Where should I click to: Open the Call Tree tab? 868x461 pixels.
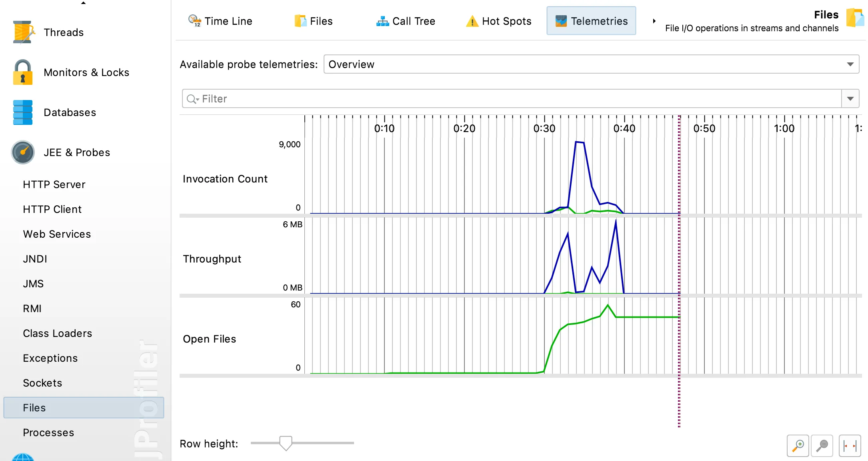[406, 21]
